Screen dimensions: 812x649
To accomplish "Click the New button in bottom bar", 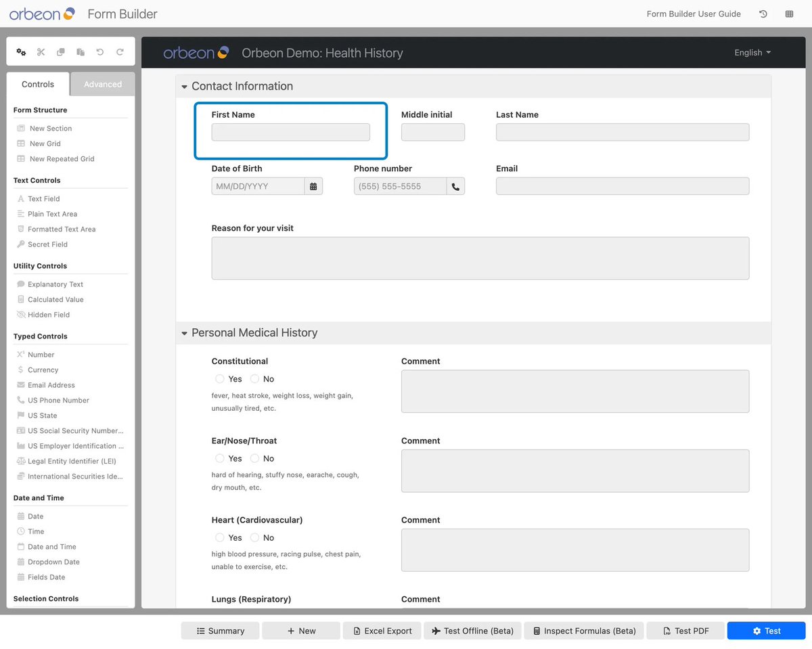I will (301, 631).
